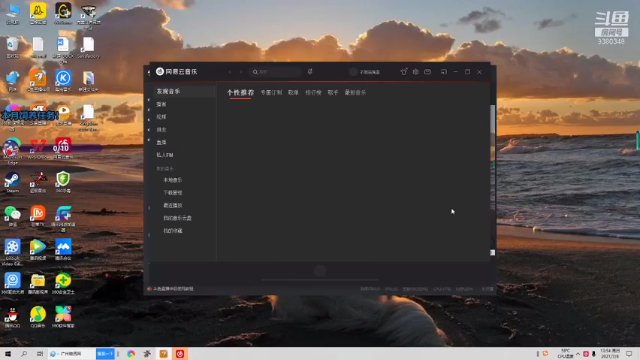Click the NetEase Cloud Music taskbar icon

click(180, 354)
